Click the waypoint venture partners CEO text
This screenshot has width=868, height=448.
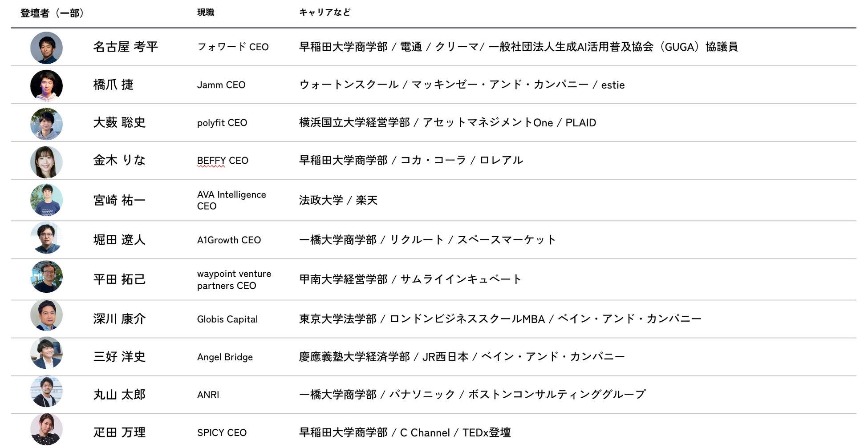coord(234,279)
